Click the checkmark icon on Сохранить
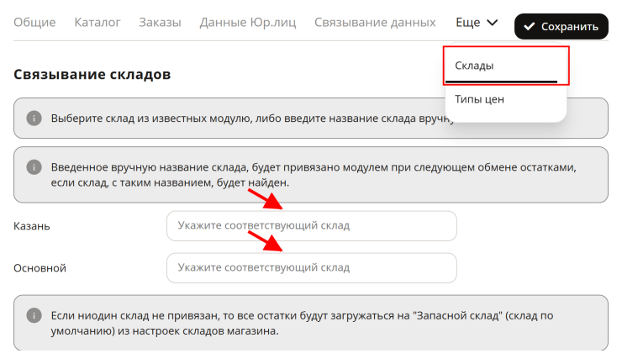The height and width of the screenshot is (364, 622). [529, 27]
